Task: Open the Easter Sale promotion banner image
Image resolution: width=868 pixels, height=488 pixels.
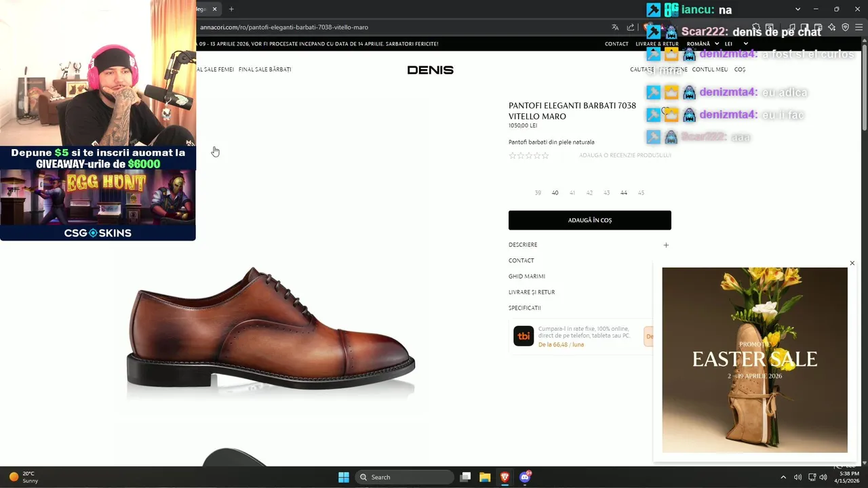Action: (x=755, y=360)
